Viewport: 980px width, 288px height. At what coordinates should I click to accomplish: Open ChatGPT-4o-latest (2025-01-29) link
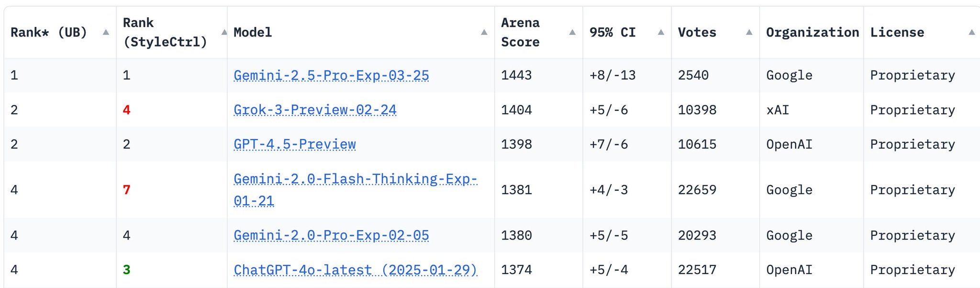(356, 270)
